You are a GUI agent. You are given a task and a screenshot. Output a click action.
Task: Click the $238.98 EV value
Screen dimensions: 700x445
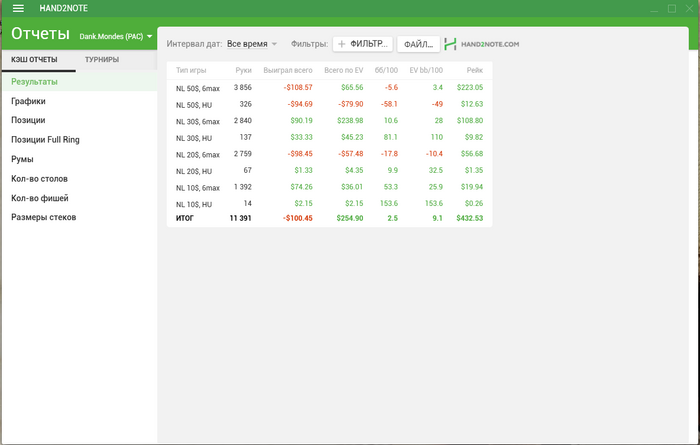click(350, 121)
